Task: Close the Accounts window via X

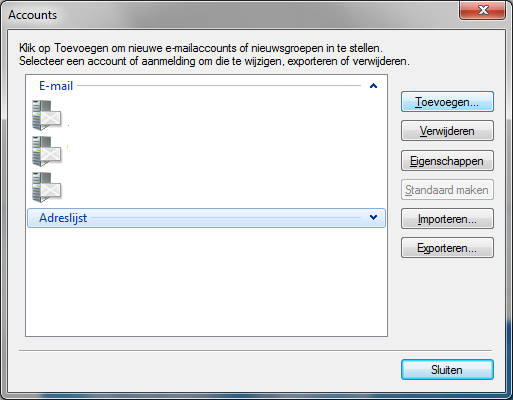Action: click(483, 10)
